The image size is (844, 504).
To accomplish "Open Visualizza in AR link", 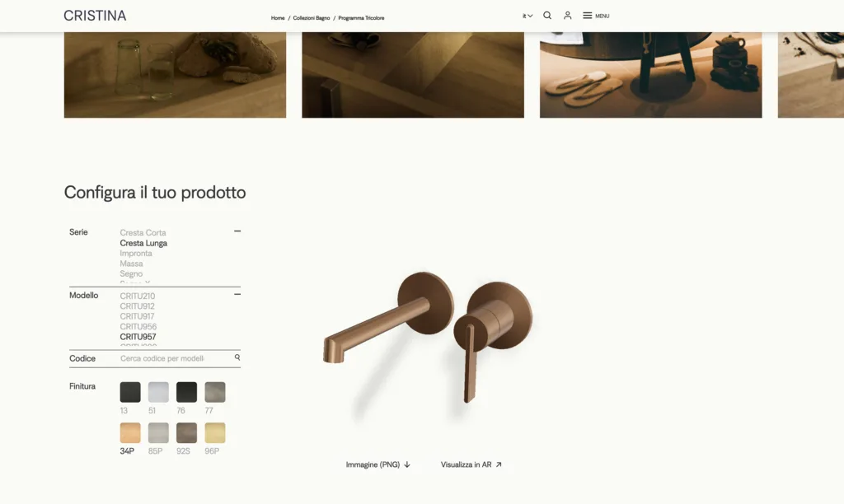I will tap(471, 464).
